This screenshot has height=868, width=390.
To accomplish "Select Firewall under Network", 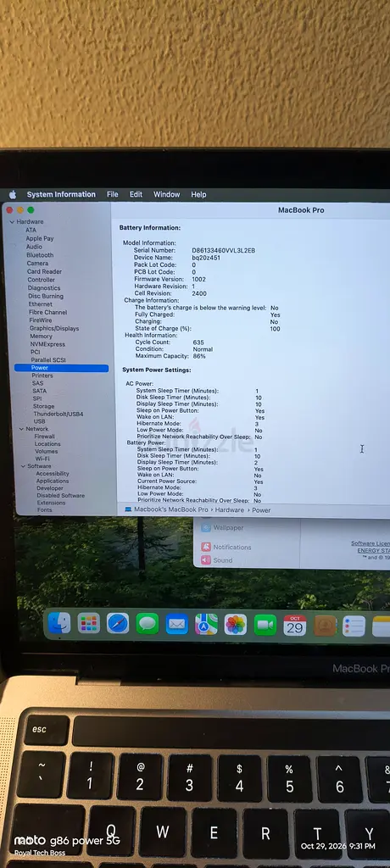I will point(45,437).
